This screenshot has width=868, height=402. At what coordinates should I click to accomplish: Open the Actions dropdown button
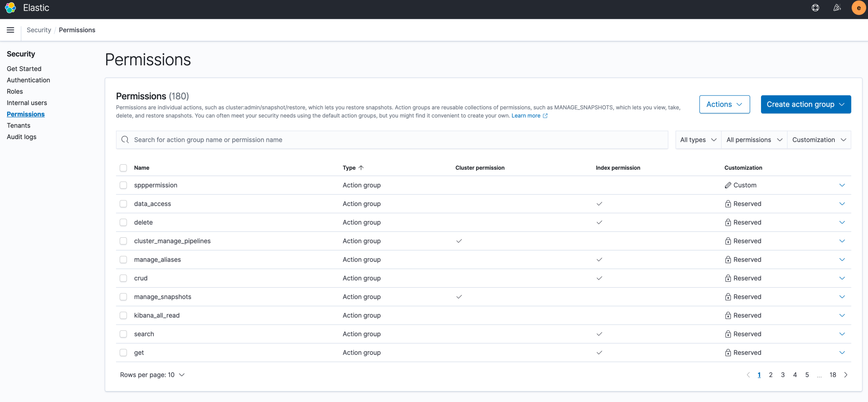[724, 104]
